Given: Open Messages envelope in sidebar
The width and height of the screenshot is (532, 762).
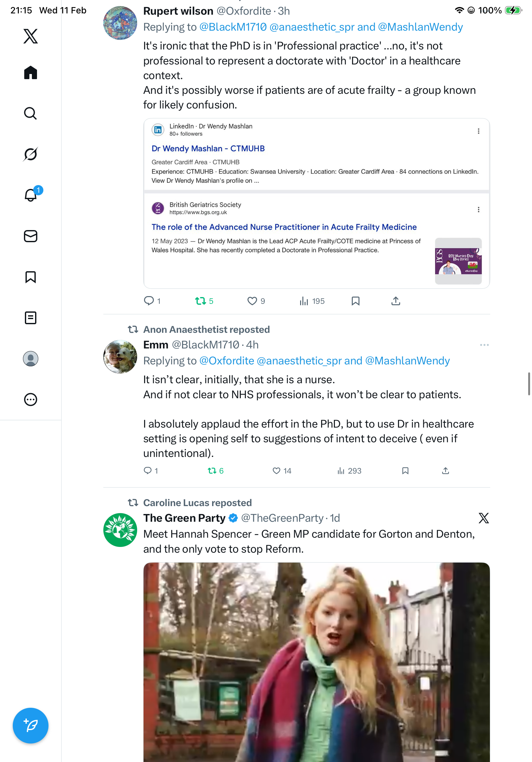Looking at the screenshot, I should pyautogui.click(x=31, y=236).
